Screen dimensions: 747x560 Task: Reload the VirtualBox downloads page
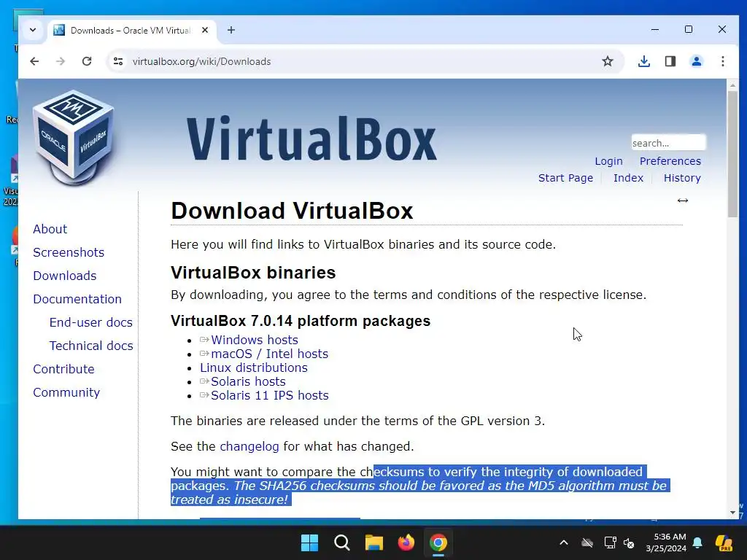point(87,61)
